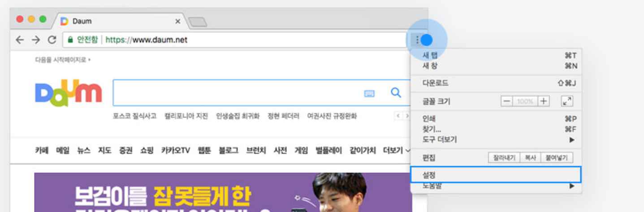Go to 사전 service

click(x=280, y=150)
